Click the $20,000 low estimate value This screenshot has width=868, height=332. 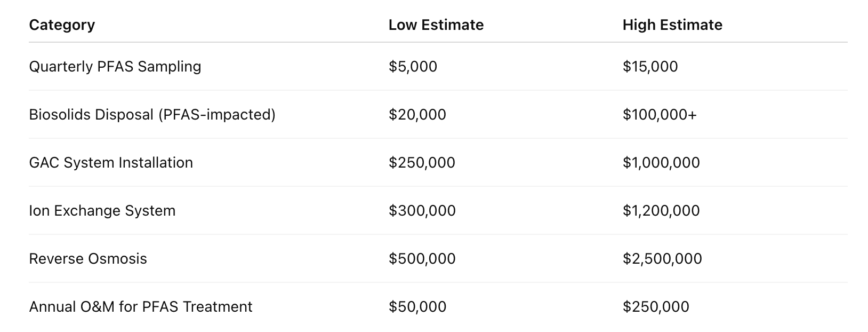[x=417, y=114]
